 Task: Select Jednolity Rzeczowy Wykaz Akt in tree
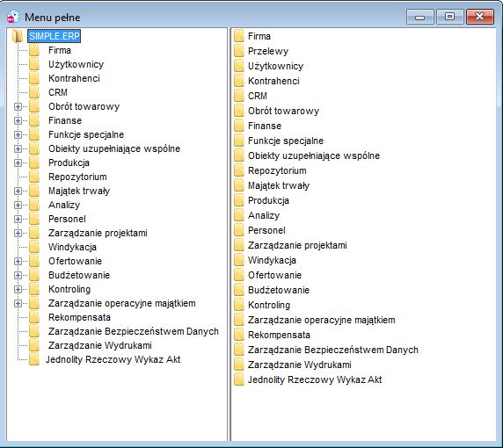coord(113,359)
